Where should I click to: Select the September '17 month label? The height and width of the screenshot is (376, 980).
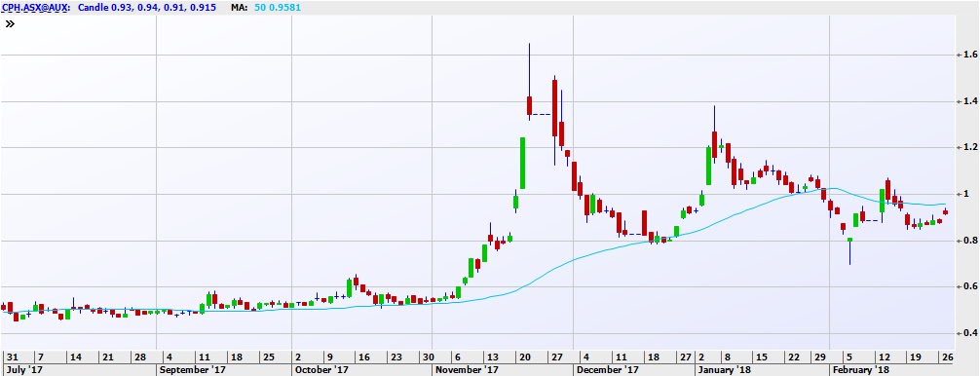coord(193,370)
